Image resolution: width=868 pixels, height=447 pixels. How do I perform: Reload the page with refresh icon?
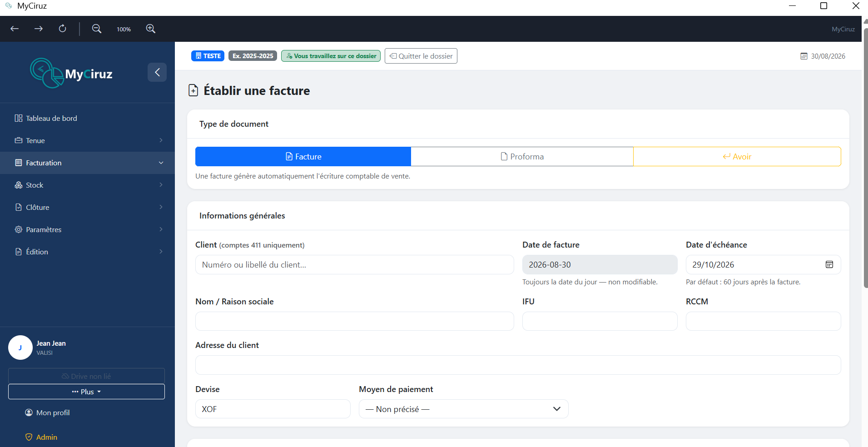coord(63,29)
